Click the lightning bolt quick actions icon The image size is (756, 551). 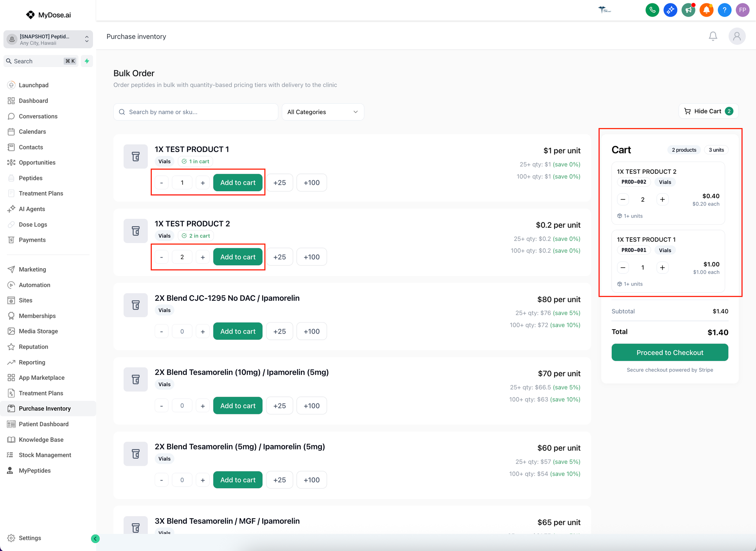87,61
